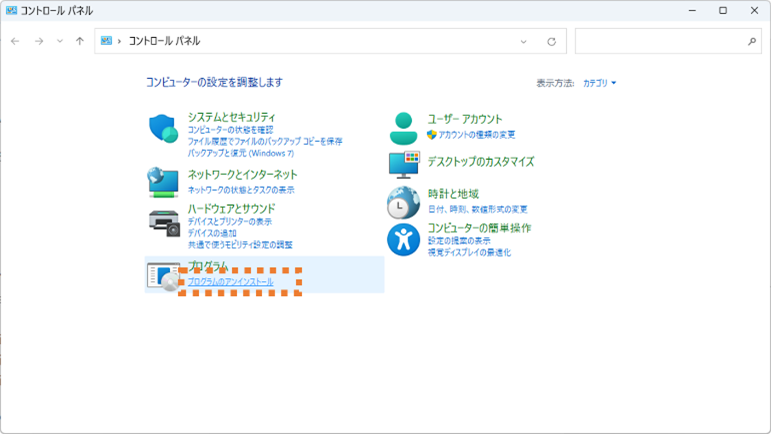The height and width of the screenshot is (434, 771).
Task: Open the システムとセキュリティ shield icon
Action: [163, 129]
